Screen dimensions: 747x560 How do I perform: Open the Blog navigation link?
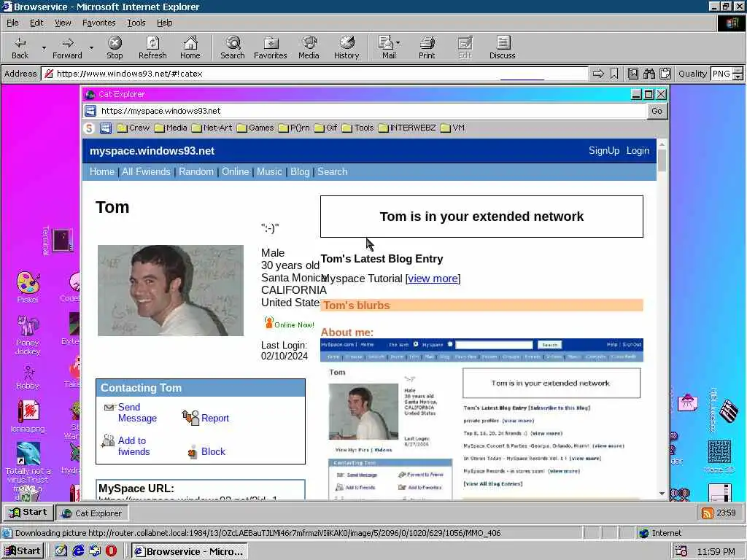[x=300, y=172]
